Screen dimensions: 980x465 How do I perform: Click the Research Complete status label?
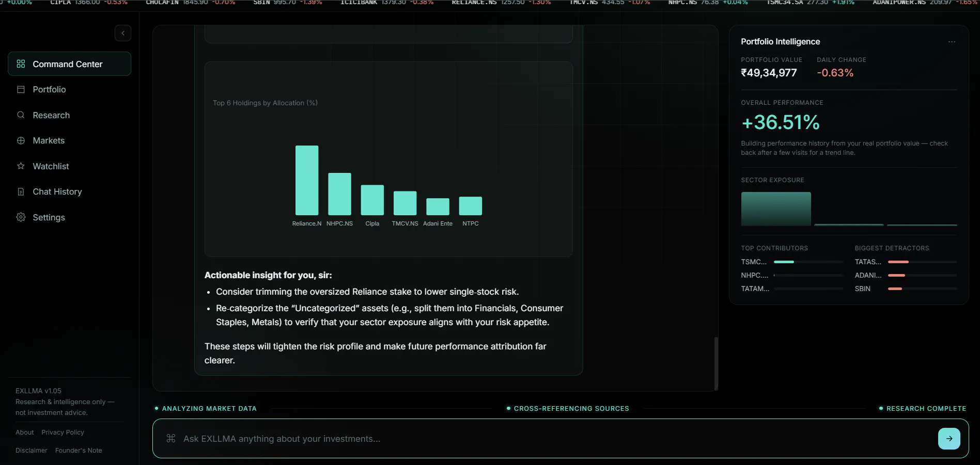(926, 409)
